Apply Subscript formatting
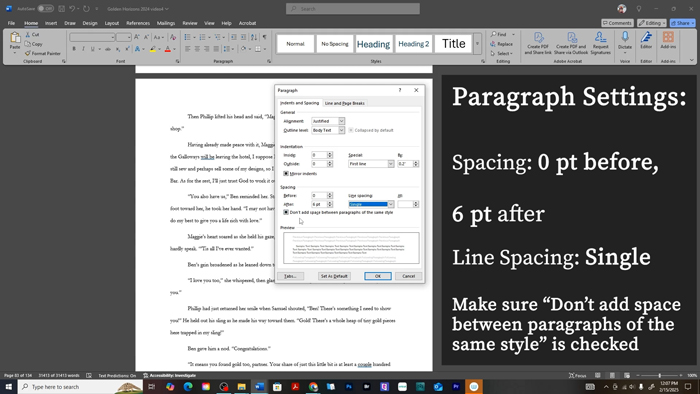 118,49
